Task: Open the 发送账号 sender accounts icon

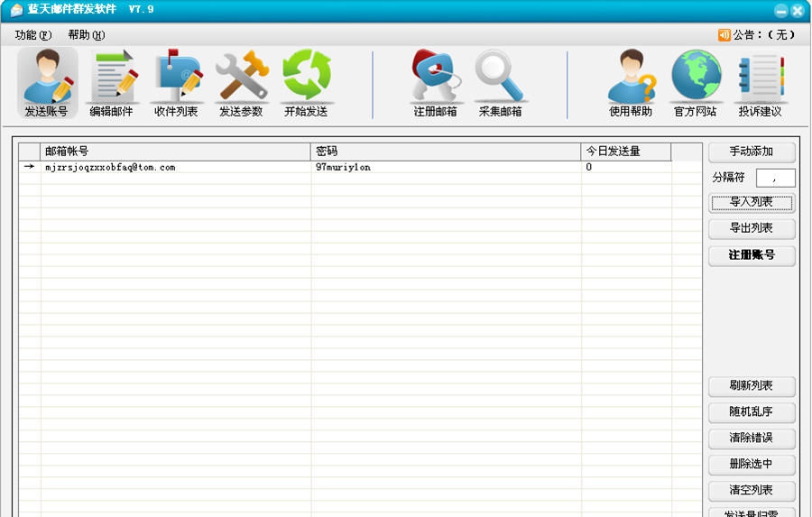Action: pos(47,83)
